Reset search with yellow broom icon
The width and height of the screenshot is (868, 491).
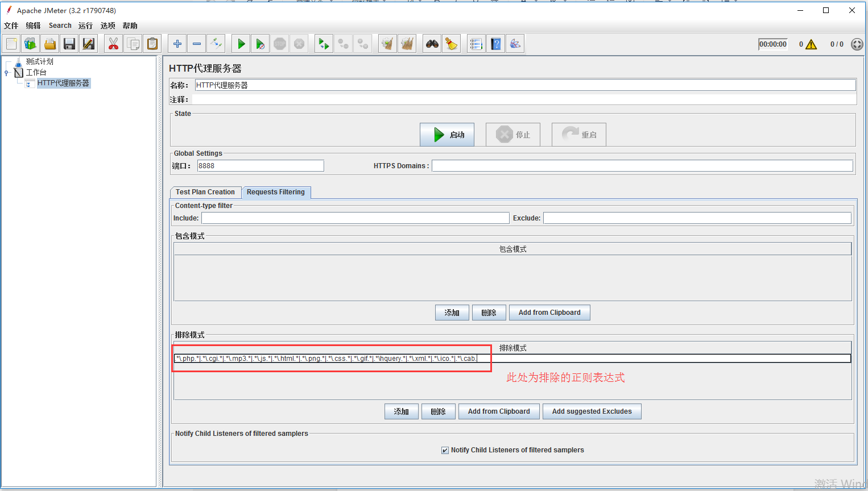452,44
